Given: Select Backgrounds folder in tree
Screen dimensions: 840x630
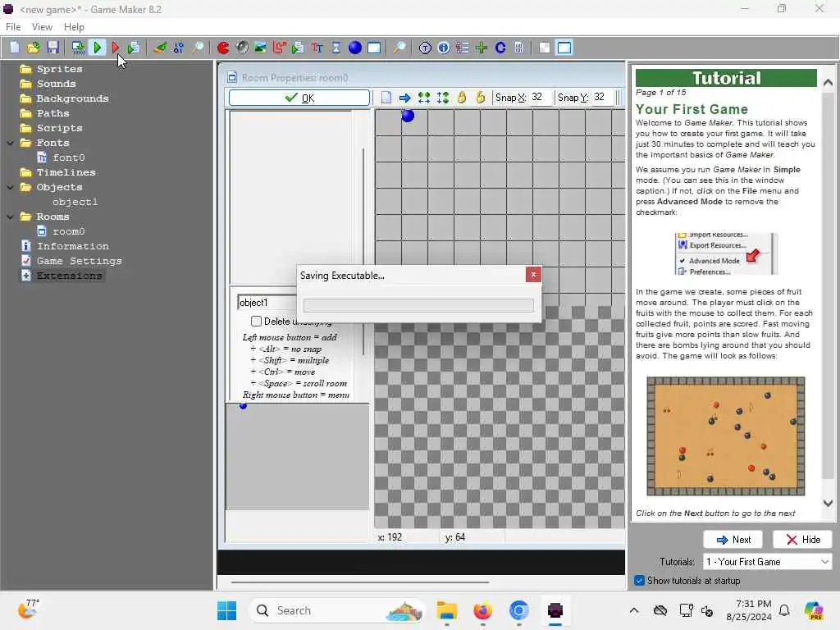Looking at the screenshot, I should [72, 98].
